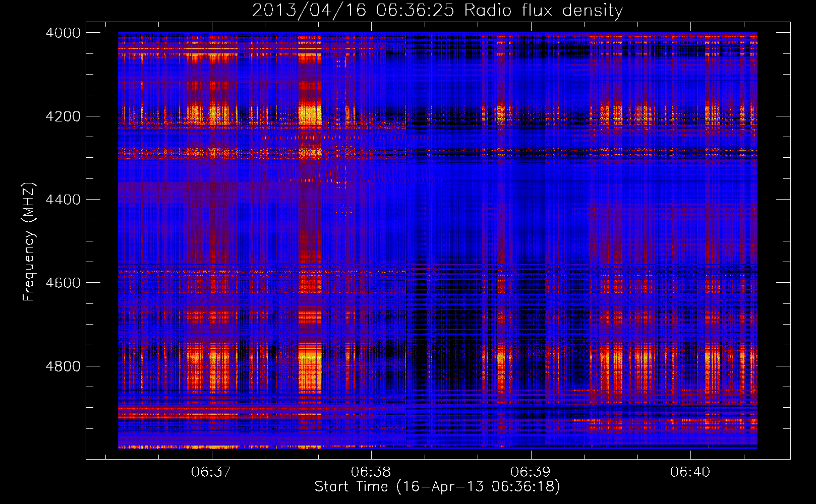Click the 06:37 time axis label
Image resolution: width=816 pixels, height=504 pixels.
(x=211, y=472)
